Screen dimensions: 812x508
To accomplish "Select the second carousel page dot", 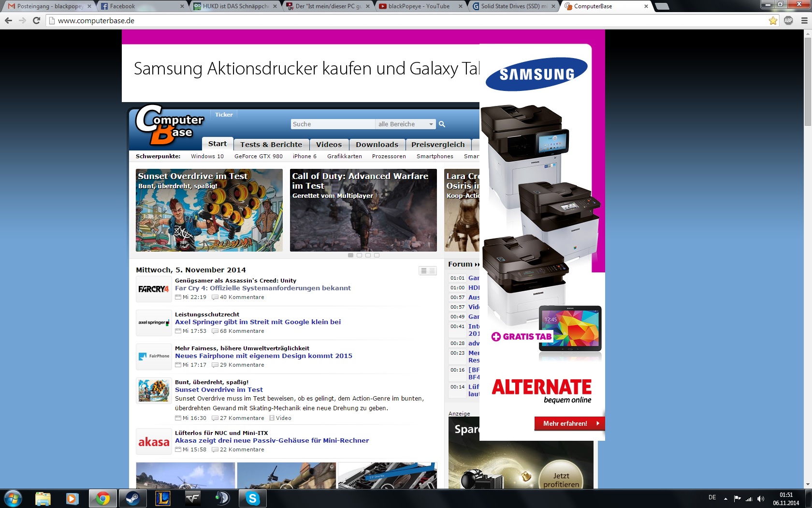I will click(x=359, y=255).
